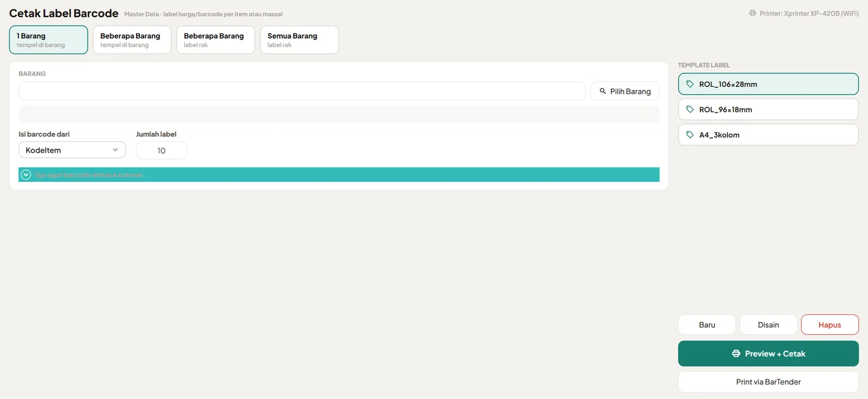Select the Semua Barang label rak tab
868x399 pixels.
click(299, 40)
